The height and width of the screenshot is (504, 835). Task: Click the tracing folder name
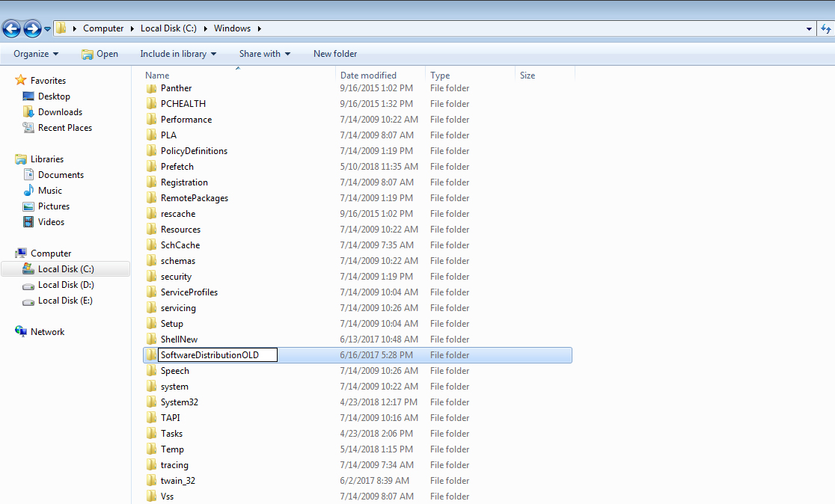click(174, 465)
